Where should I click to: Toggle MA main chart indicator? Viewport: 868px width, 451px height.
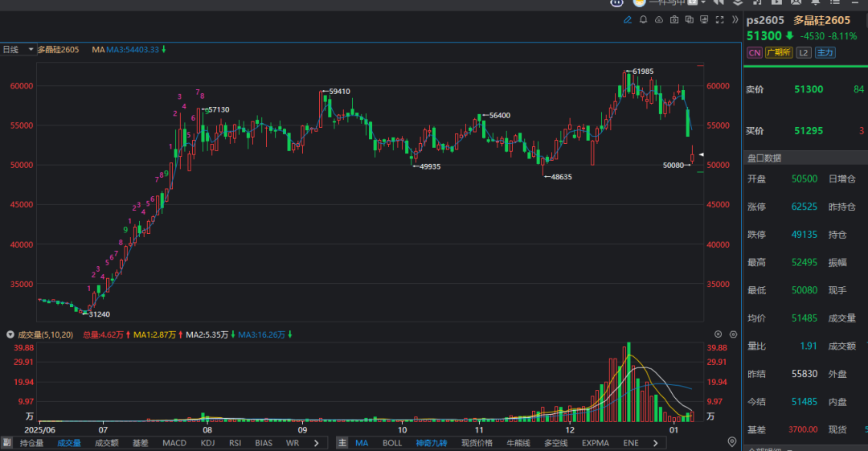pos(362,443)
